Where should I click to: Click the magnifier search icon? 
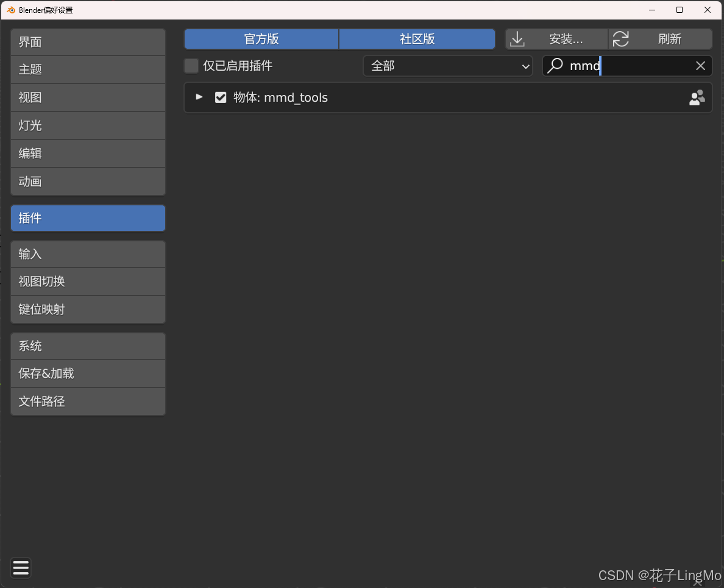[x=555, y=66]
